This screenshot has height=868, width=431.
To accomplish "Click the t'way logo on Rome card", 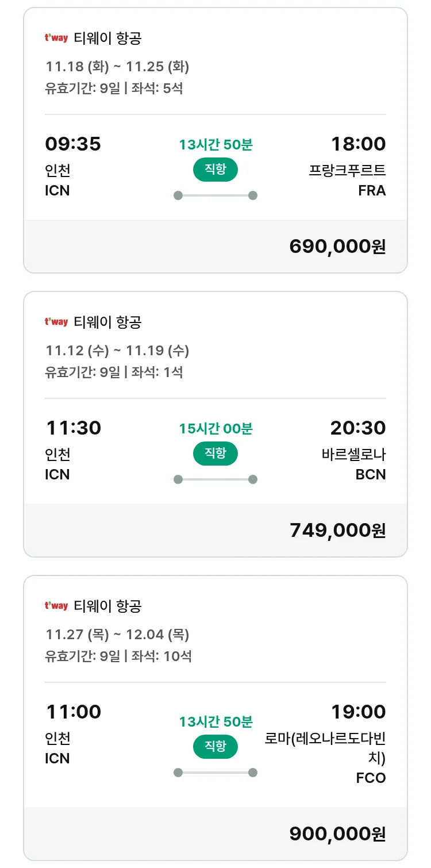I will (x=56, y=606).
